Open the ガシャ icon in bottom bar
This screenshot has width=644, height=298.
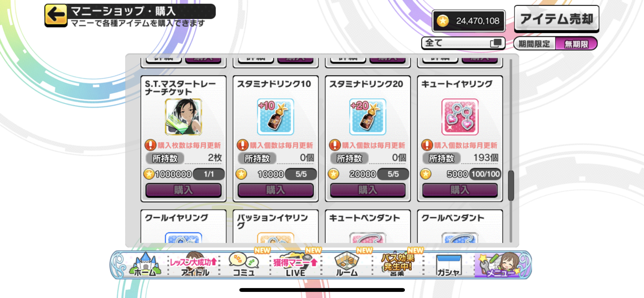pos(449,265)
